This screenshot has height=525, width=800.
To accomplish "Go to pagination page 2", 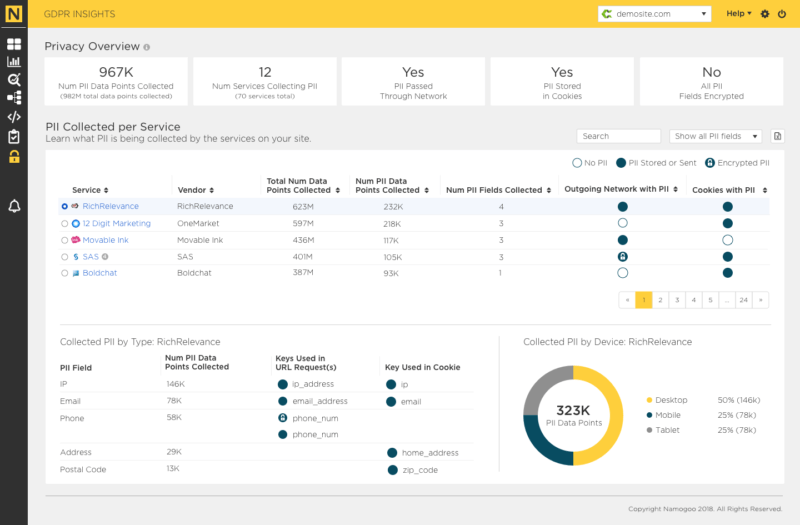I will click(660, 300).
